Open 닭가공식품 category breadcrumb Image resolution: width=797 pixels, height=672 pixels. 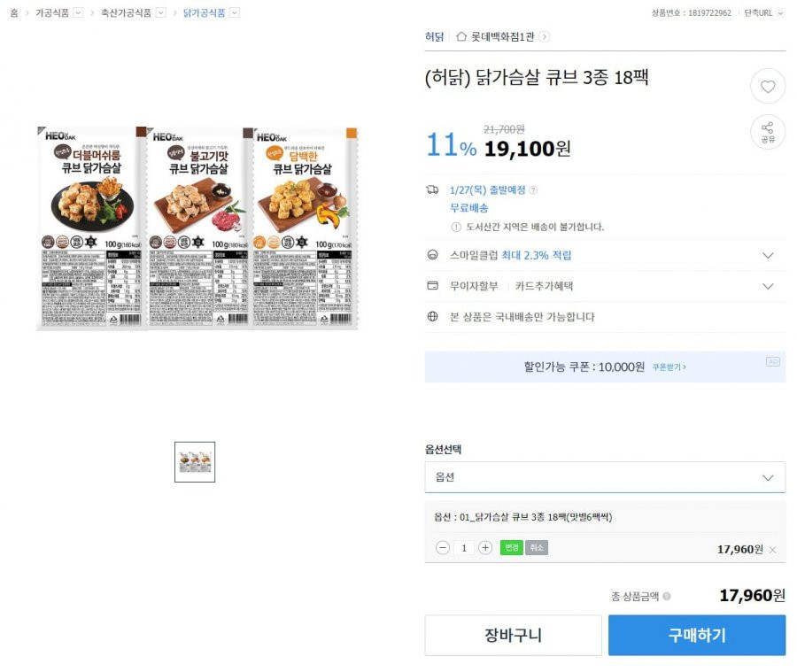click(x=204, y=12)
